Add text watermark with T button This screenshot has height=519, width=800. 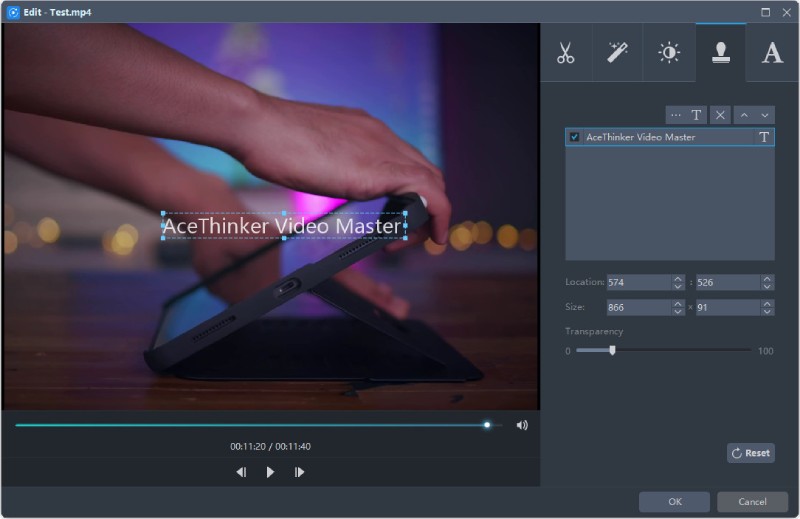pos(696,115)
